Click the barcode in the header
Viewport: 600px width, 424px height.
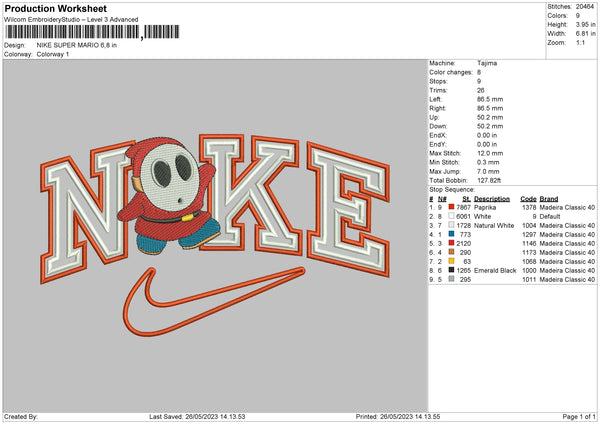91,32
